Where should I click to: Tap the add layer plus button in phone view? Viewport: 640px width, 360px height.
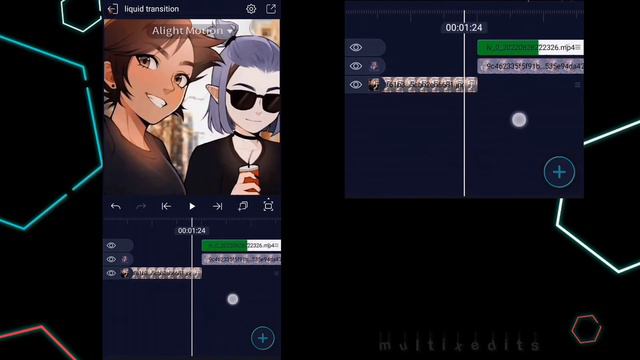[263, 338]
